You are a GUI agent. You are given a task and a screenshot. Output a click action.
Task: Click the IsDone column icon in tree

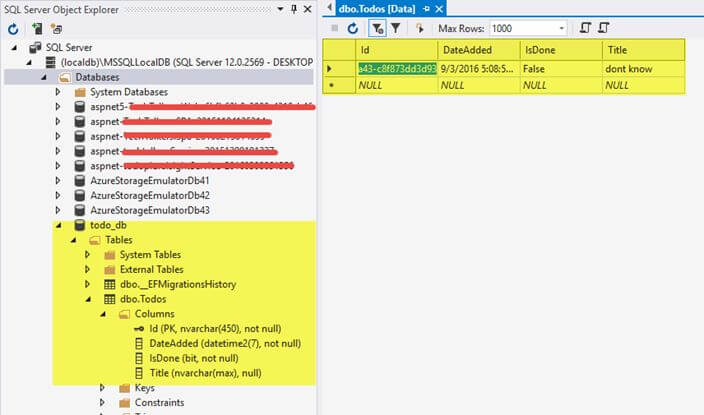(x=139, y=358)
